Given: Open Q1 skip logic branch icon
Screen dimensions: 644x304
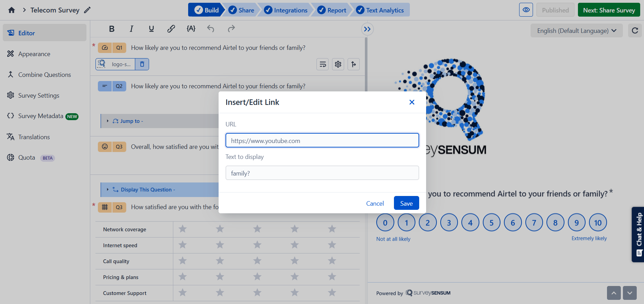Looking at the screenshot, I should point(353,64).
